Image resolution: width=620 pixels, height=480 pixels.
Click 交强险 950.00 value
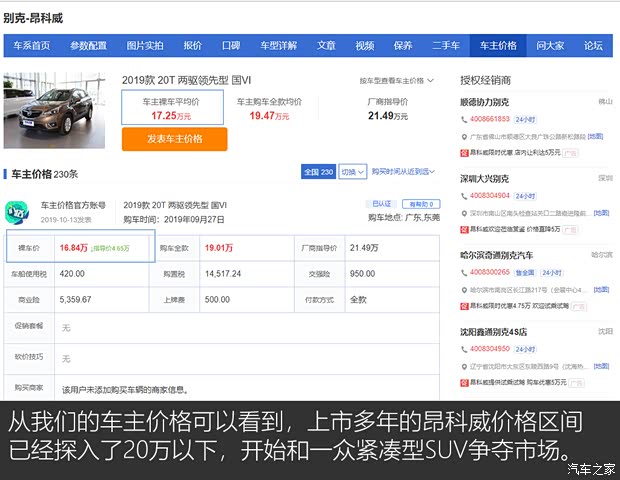[x=362, y=274]
